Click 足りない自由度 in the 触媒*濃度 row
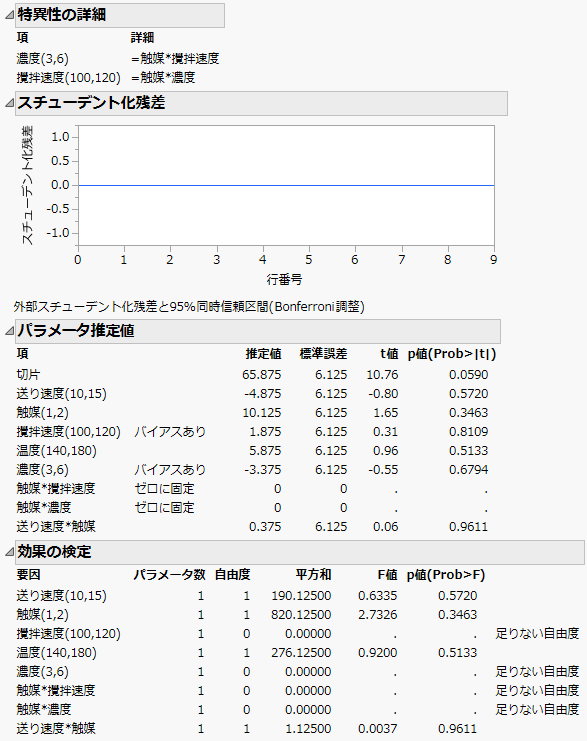 tap(537, 710)
